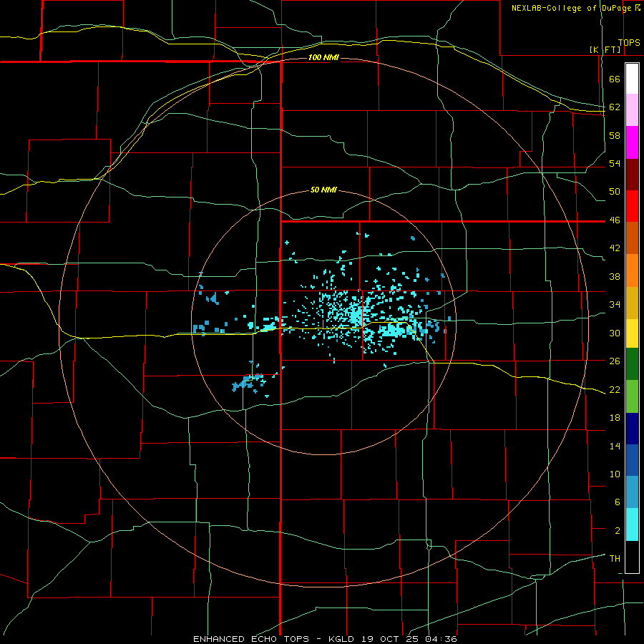Image resolution: width=644 pixels, height=644 pixels.
Task: Click the "04:36" time in the caption
Action: [440, 639]
